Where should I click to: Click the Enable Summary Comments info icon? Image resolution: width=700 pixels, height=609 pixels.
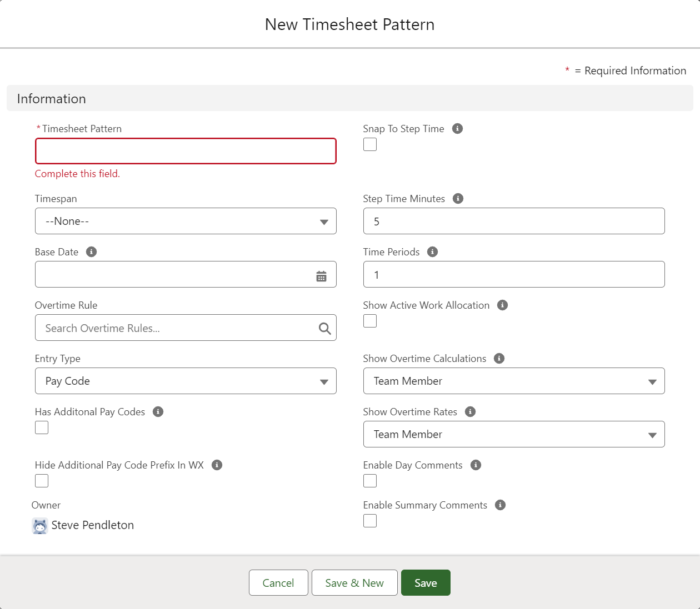pyautogui.click(x=500, y=505)
